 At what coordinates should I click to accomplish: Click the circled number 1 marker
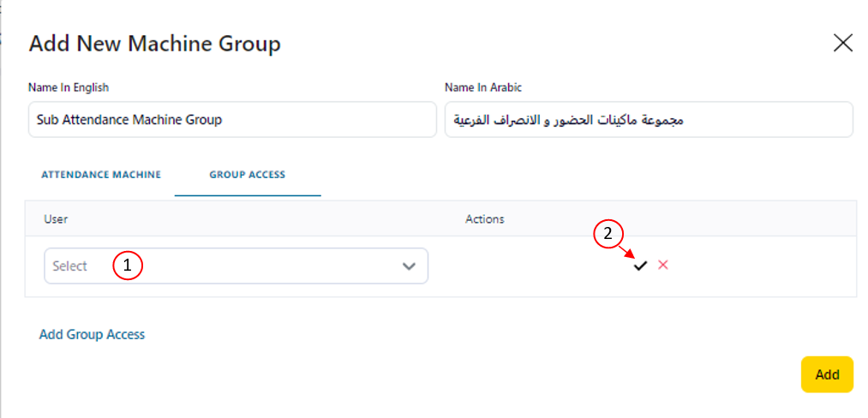point(127,266)
